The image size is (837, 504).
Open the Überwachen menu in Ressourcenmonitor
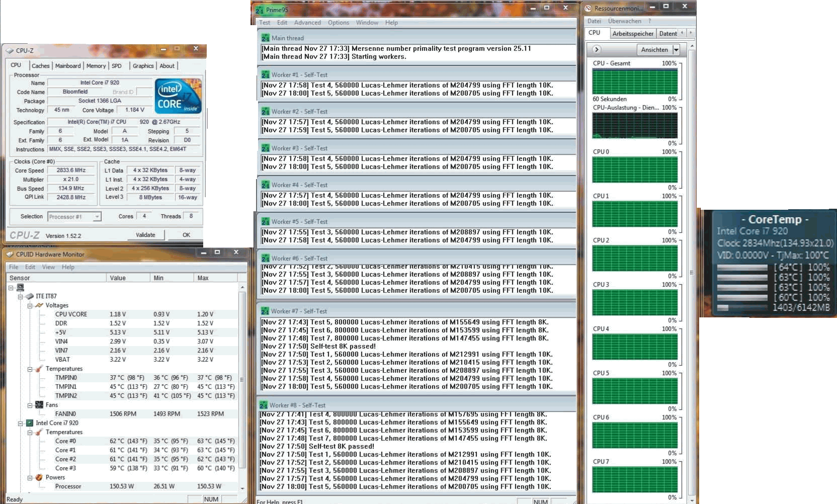pos(624,21)
